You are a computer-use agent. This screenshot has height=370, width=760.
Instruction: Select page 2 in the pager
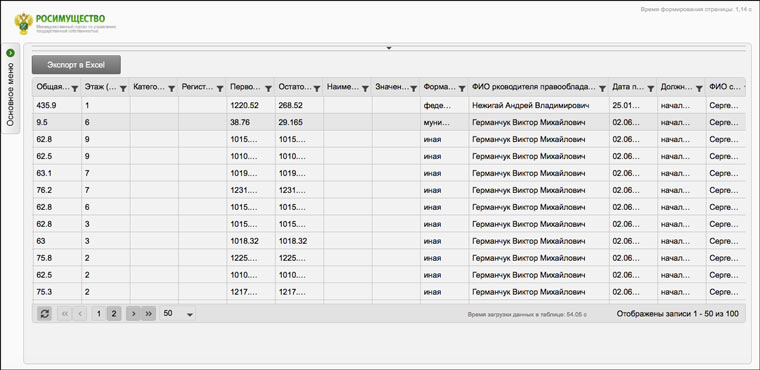point(113,314)
